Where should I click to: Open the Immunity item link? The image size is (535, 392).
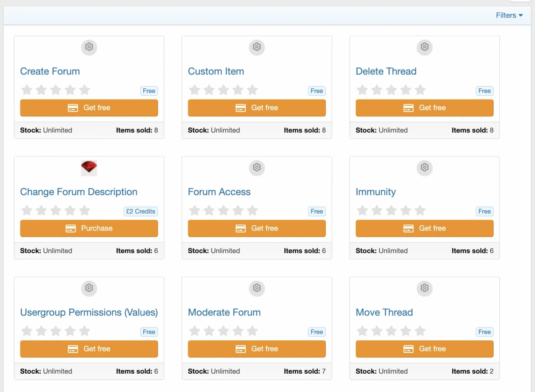(376, 192)
